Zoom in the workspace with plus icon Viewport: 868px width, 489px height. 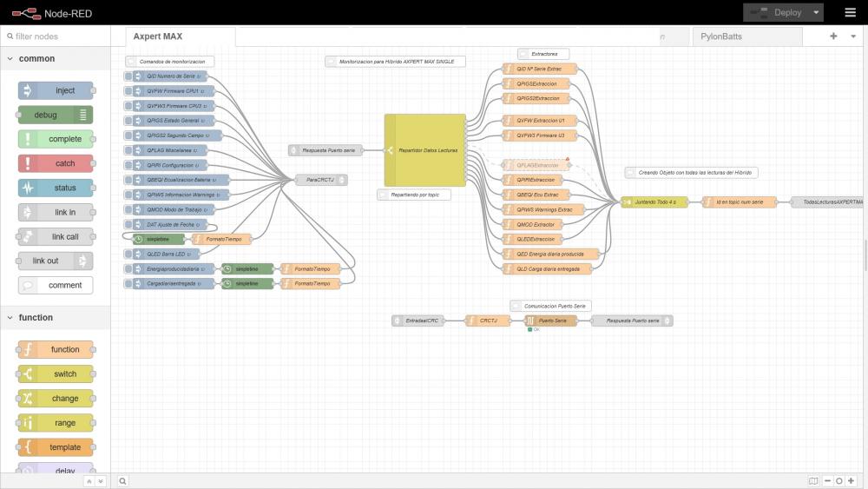(x=851, y=480)
